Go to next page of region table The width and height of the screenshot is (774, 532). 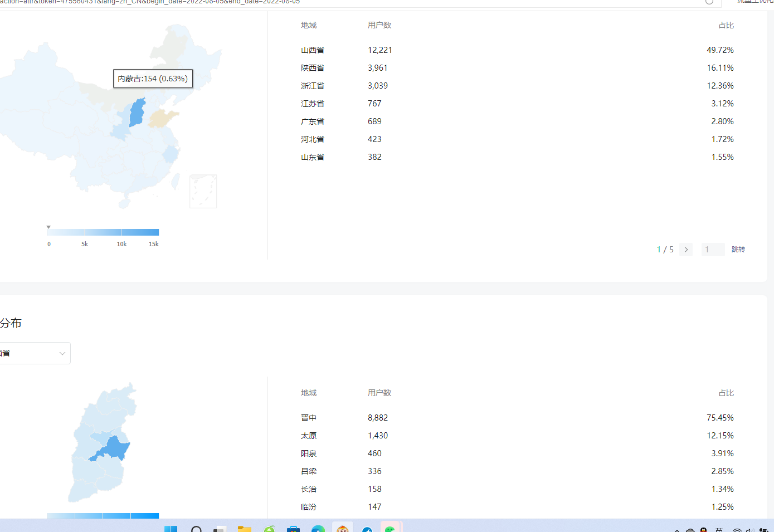point(686,250)
